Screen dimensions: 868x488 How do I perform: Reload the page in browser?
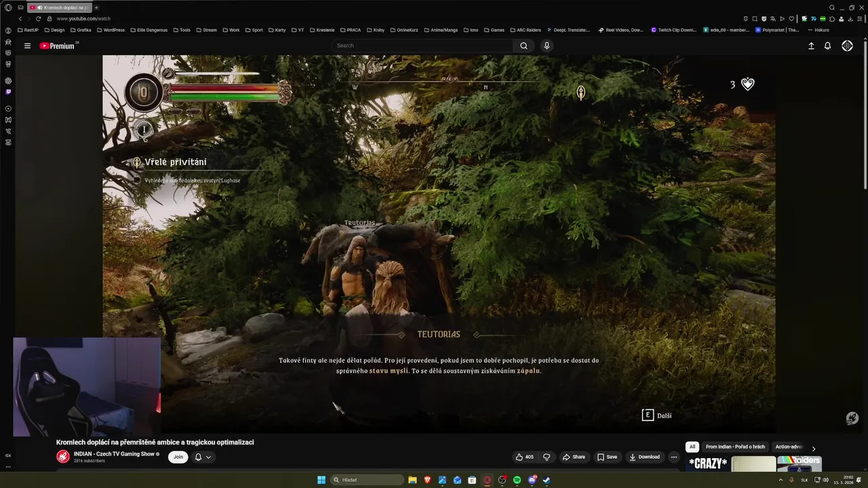click(x=38, y=18)
